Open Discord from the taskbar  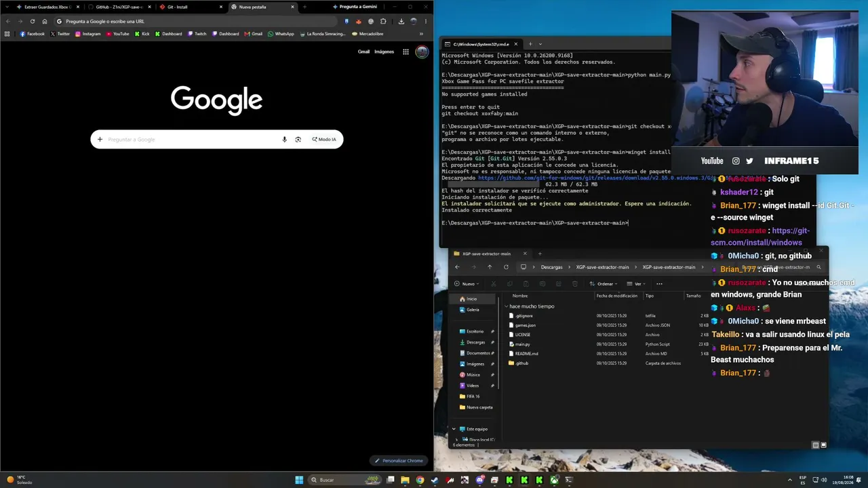tap(479, 480)
